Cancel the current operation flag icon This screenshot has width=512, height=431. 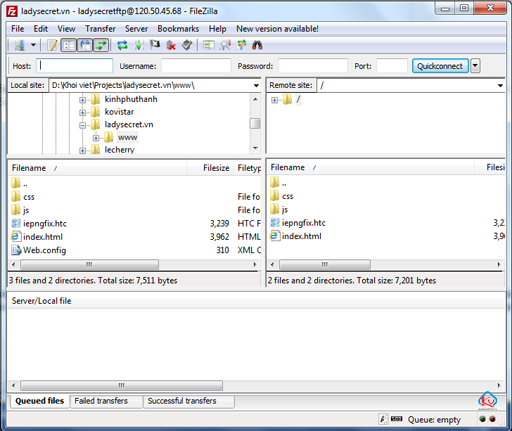pyautogui.click(x=155, y=45)
